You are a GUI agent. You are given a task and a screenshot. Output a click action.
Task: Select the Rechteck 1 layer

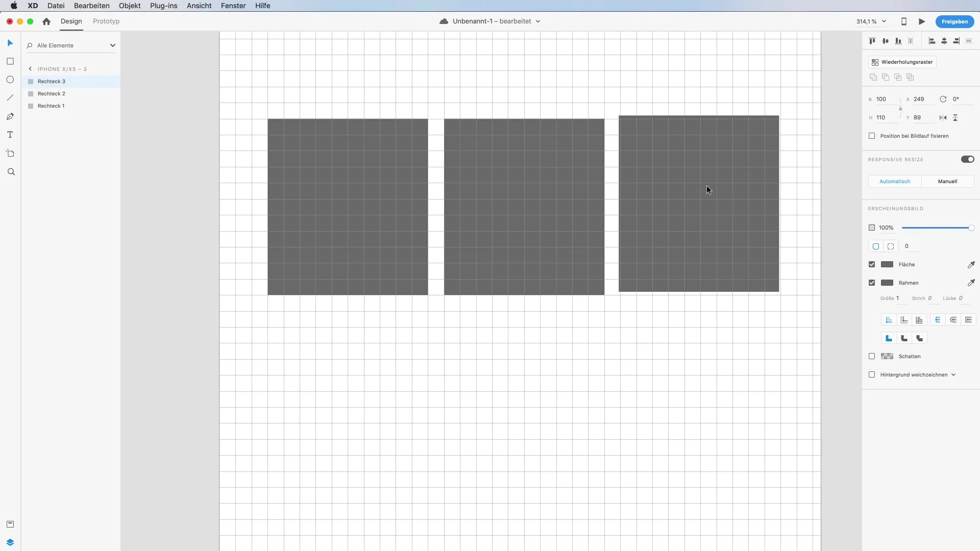point(71,106)
